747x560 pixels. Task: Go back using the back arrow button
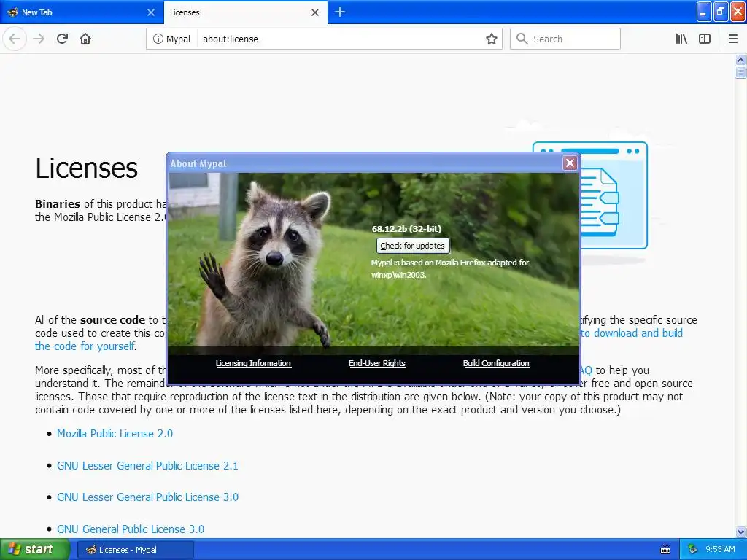click(x=15, y=39)
